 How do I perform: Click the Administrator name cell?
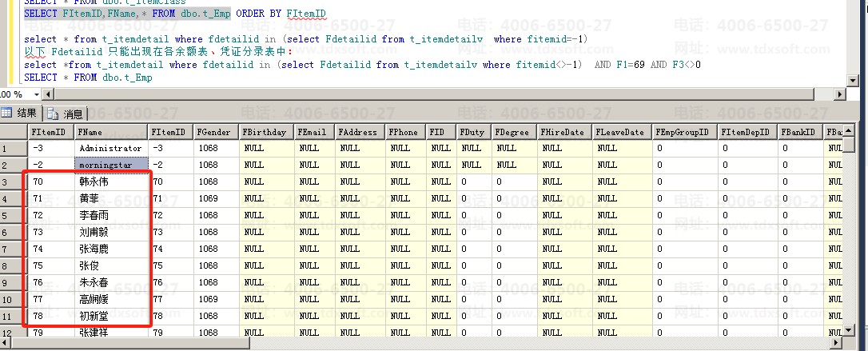[x=111, y=148]
